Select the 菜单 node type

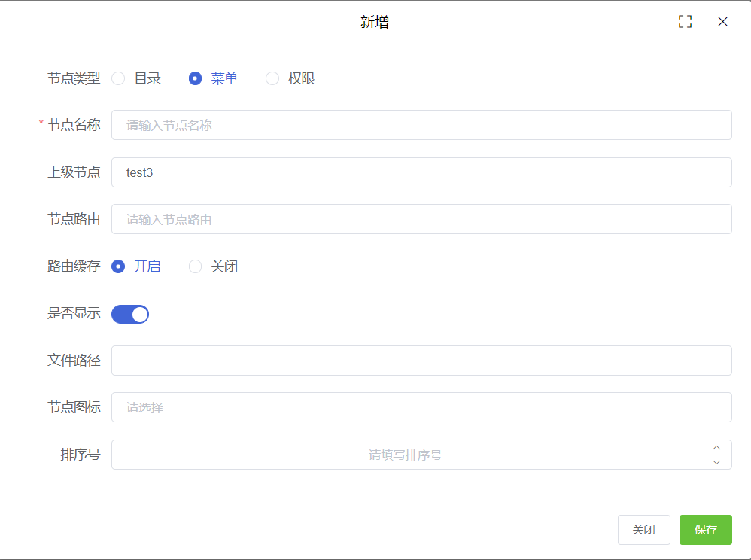point(195,78)
